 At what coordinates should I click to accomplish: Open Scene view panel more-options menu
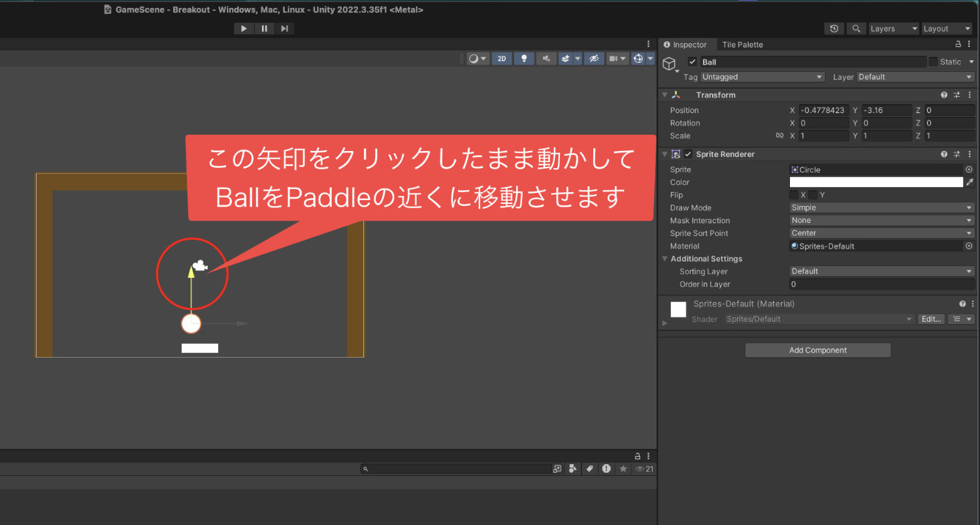[x=648, y=44]
